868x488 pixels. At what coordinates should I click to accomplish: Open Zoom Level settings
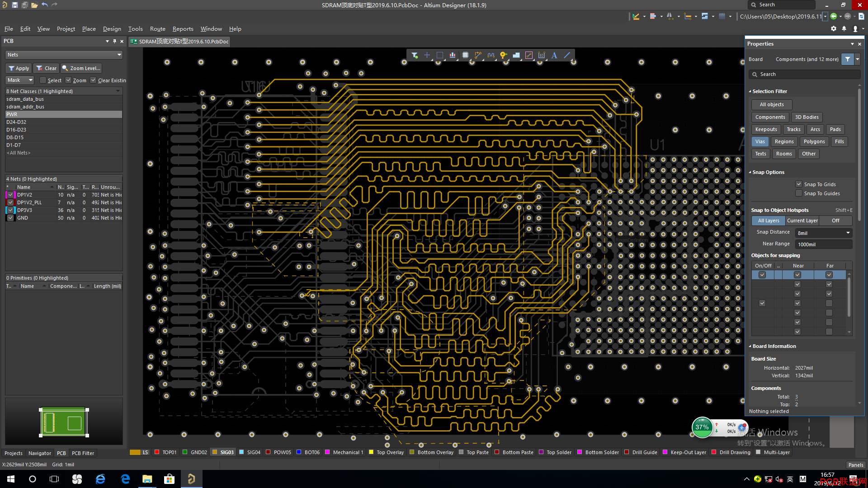point(81,68)
